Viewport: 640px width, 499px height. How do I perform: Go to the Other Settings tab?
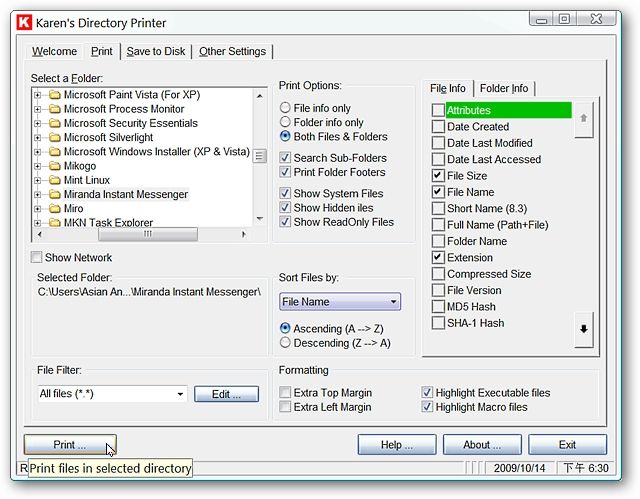tap(232, 51)
